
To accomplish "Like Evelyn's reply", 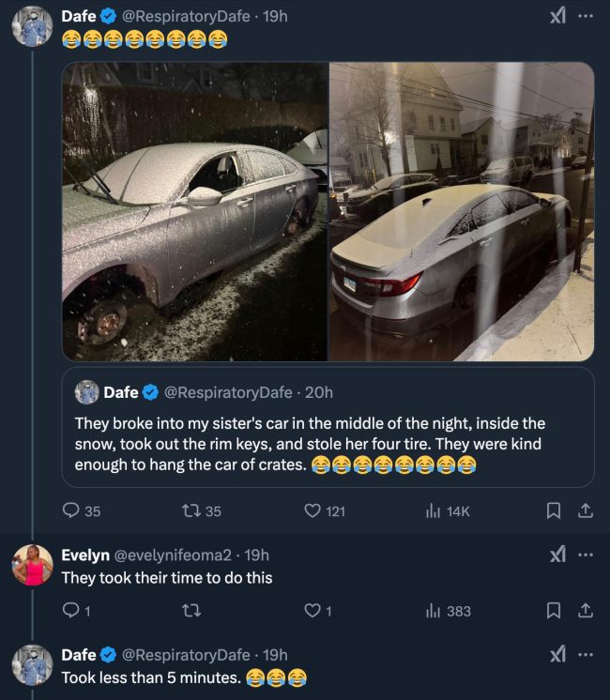I will point(313,611).
